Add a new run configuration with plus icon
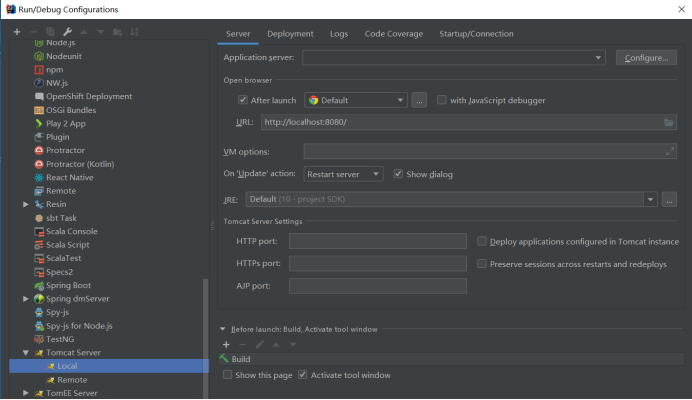 (17, 32)
